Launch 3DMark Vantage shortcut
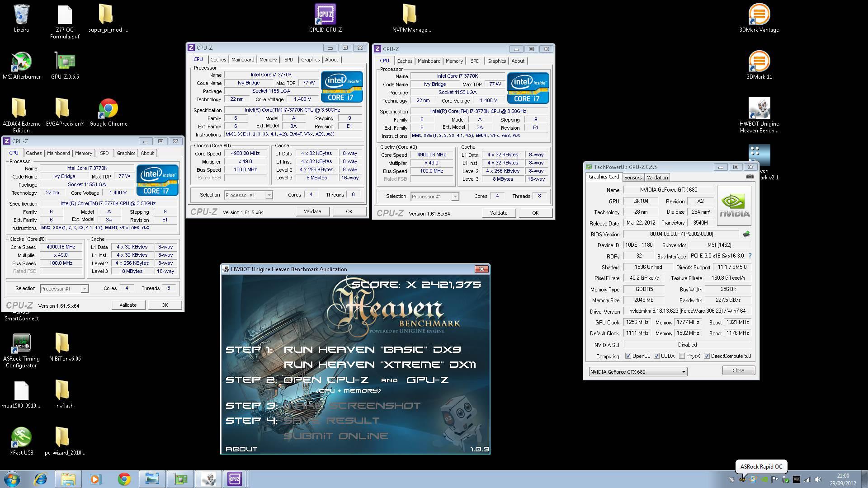The image size is (868, 488). [759, 18]
